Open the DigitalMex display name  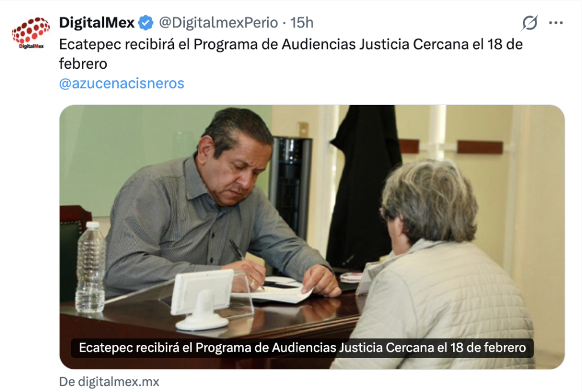tap(97, 23)
